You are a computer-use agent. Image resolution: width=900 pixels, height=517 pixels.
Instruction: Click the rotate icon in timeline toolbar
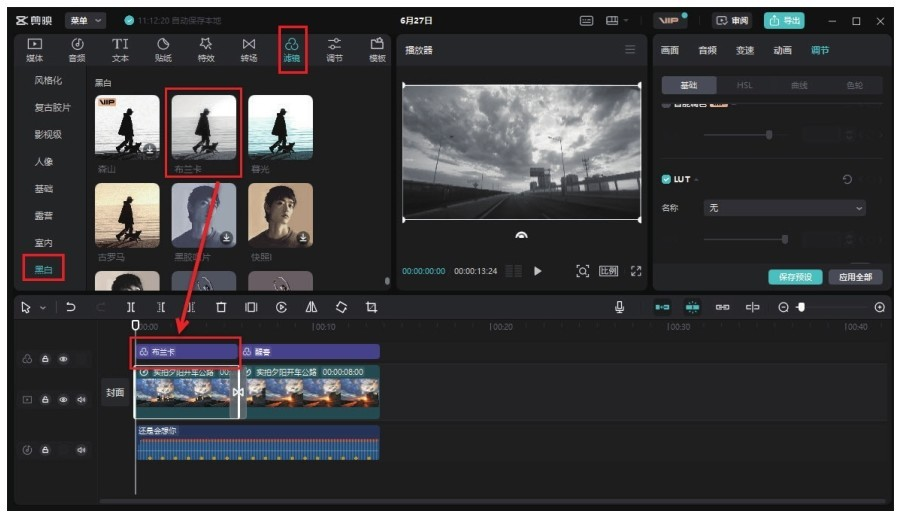pyautogui.click(x=342, y=307)
